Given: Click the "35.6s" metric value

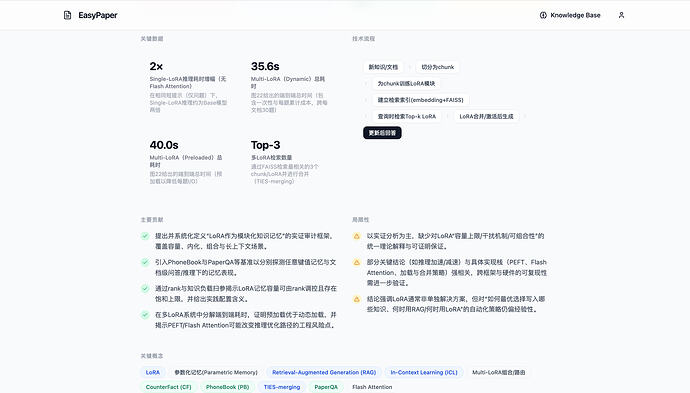Looking at the screenshot, I should tap(265, 66).
